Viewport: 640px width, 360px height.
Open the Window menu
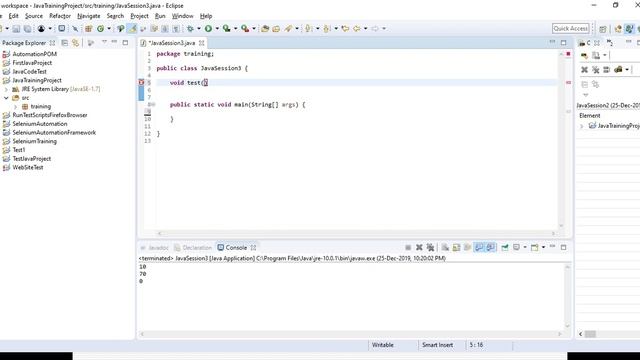182,16
